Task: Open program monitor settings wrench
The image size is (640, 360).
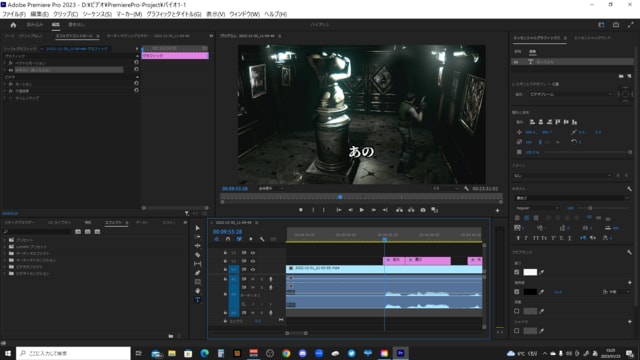Action: point(467,189)
